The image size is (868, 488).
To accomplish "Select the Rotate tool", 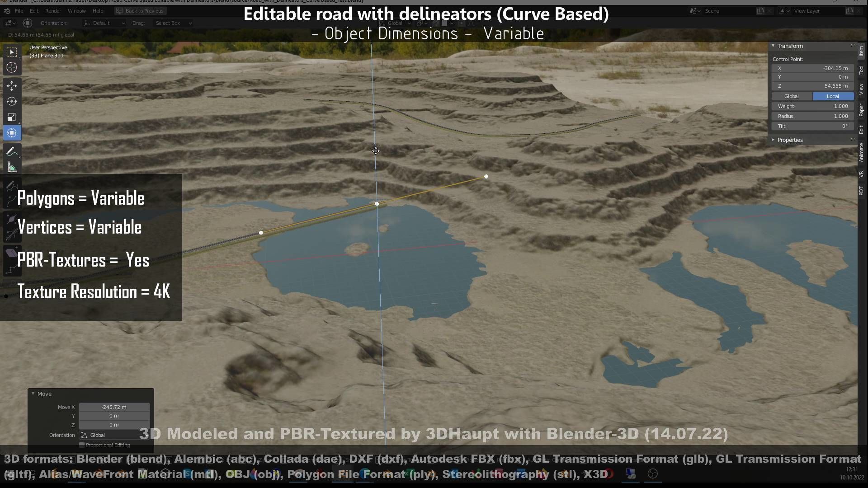I will click(12, 101).
